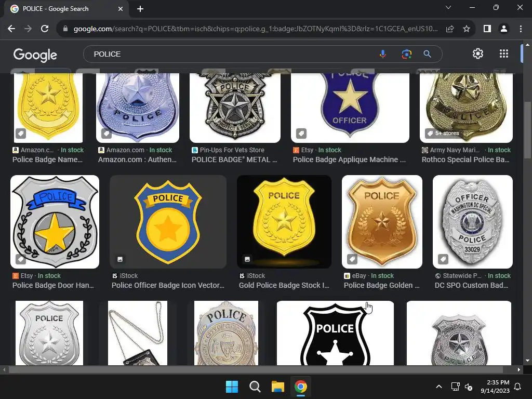Open Windows taskbar search
Viewport: 532px width, 399px height.
(x=255, y=387)
